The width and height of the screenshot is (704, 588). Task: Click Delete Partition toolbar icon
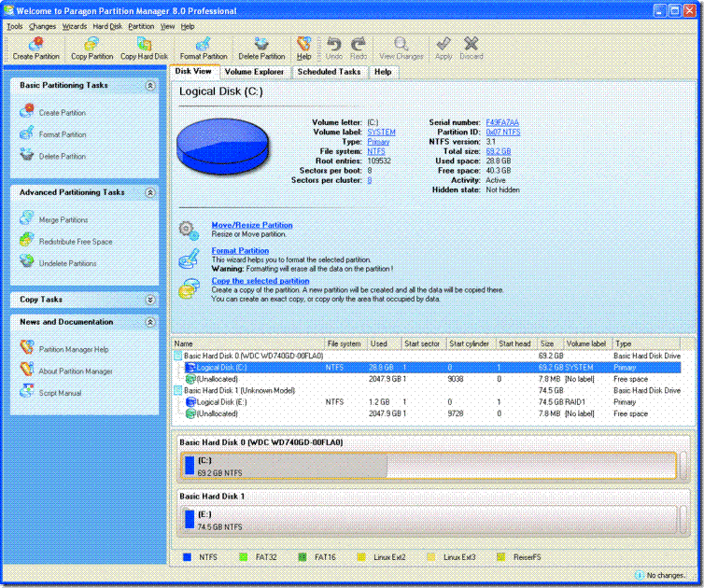pyautogui.click(x=261, y=44)
